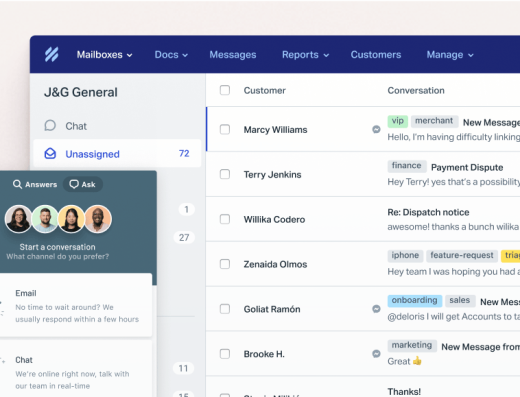Click the onboarding tag
This screenshot has height=397, width=520.
pos(415,301)
